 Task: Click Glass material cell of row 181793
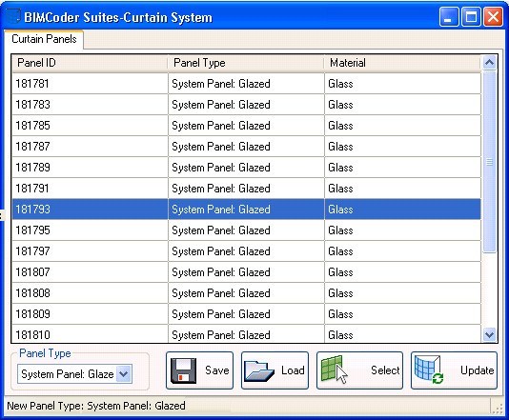pos(403,210)
